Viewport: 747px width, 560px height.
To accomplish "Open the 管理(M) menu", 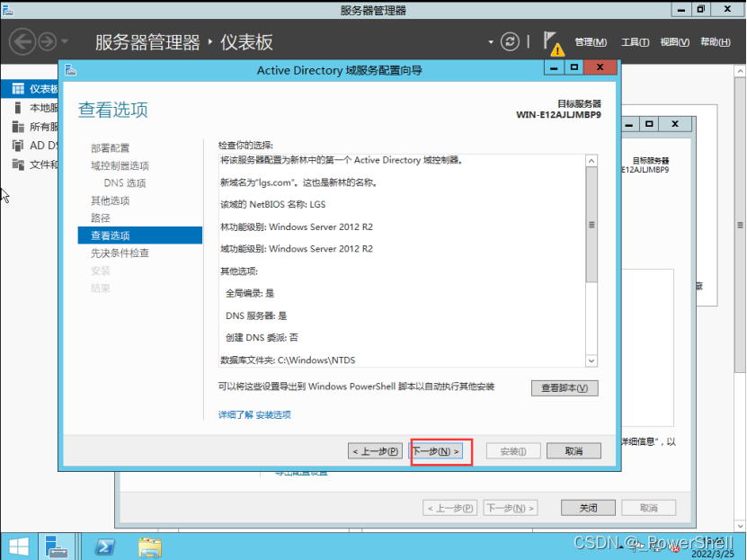I will pyautogui.click(x=591, y=42).
